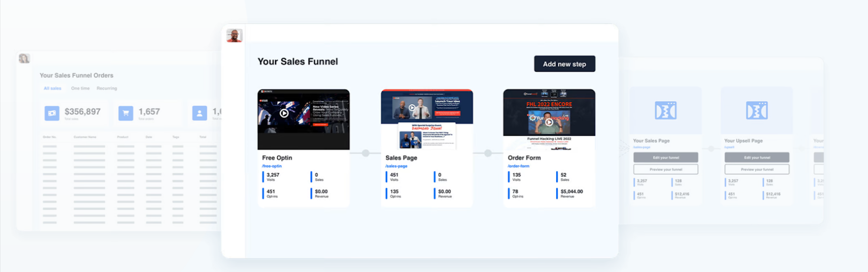Click the 451 Visits value under Sales Page
The width and height of the screenshot is (868, 272).
(394, 175)
